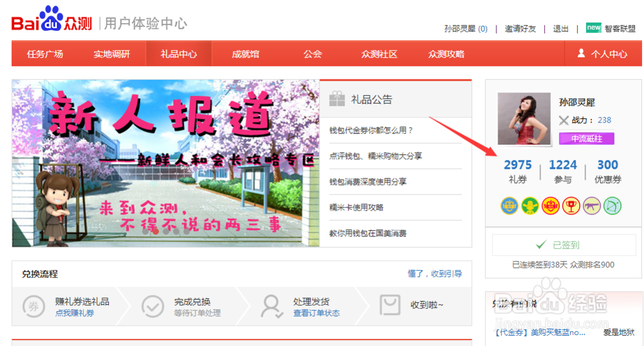Switch to the 礼品中心 tab
The height and width of the screenshot is (346, 644).
178,54
